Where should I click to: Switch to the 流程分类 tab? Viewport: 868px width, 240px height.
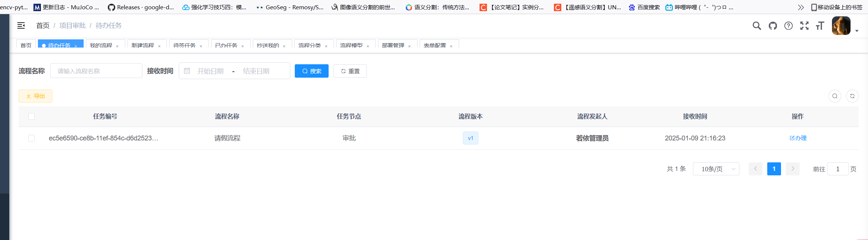(x=309, y=45)
